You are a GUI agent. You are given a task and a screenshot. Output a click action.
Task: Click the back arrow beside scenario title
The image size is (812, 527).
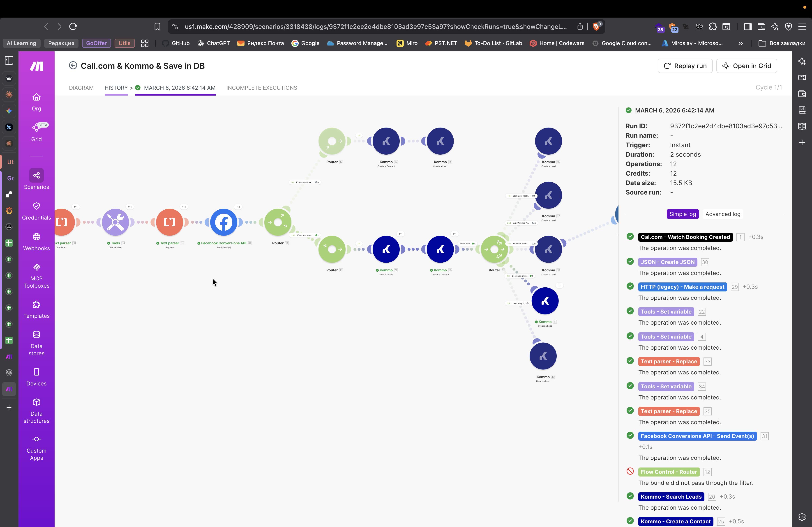pos(73,65)
